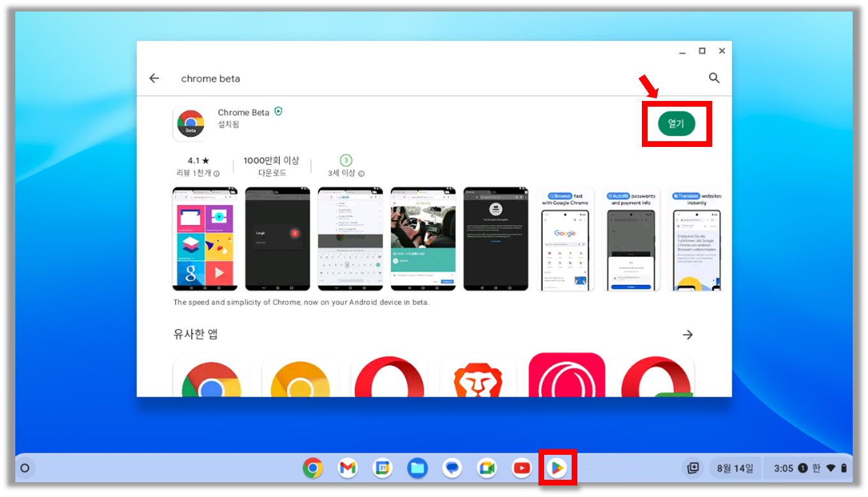Image resolution: width=868 pixels, height=497 pixels.
Task: Open the launcher circle button
Action: click(x=25, y=468)
